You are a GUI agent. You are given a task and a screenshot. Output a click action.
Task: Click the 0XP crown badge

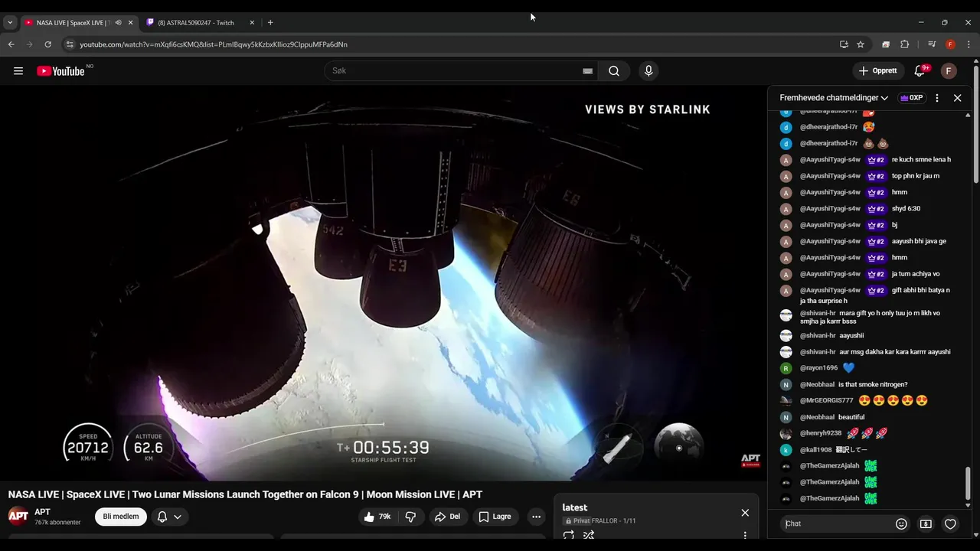point(911,98)
